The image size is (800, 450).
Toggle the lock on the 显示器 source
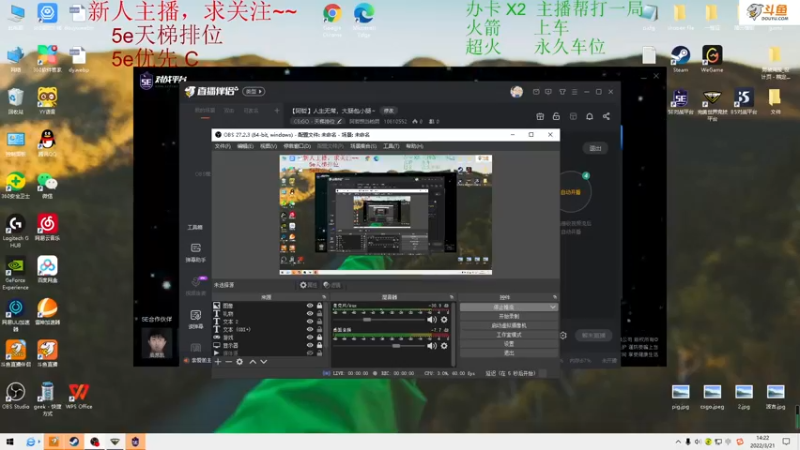(319, 345)
